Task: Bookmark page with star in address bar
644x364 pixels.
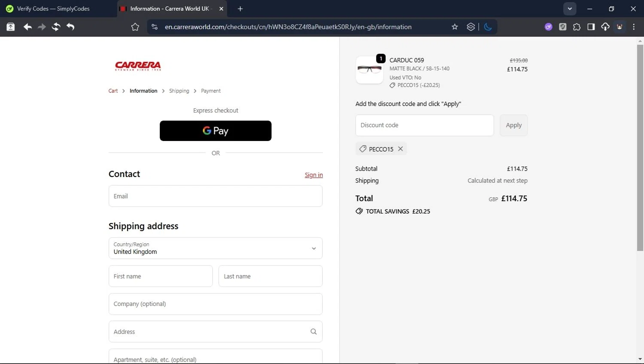Action: tap(455, 27)
